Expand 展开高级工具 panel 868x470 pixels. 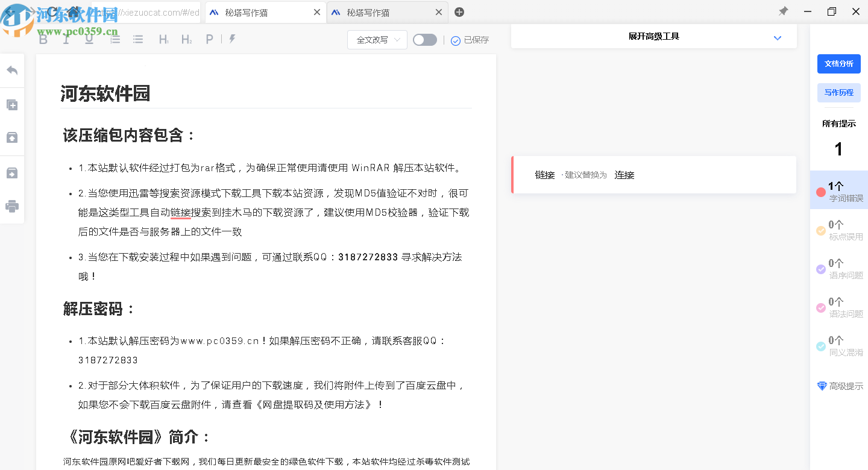[653, 36]
